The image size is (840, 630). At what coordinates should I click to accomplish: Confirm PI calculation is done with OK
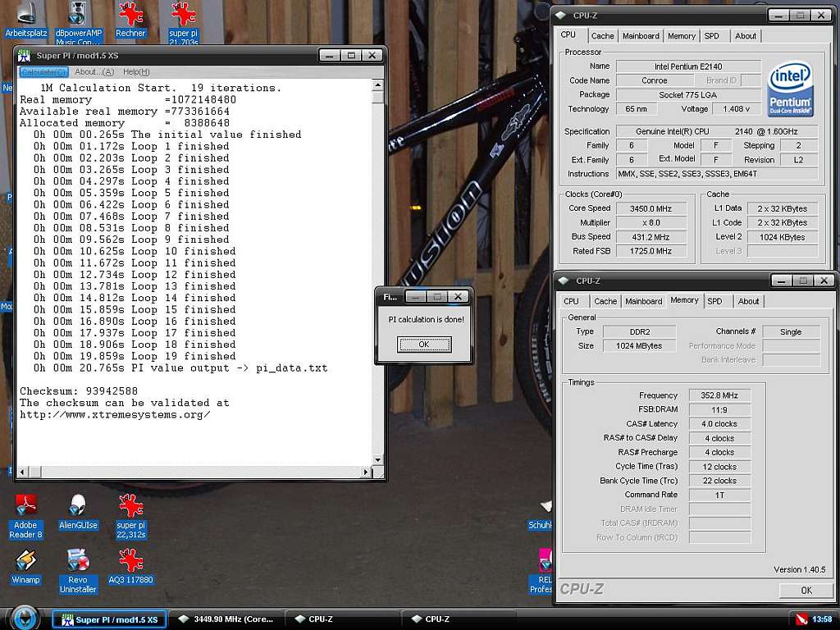pyautogui.click(x=424, y=345)
